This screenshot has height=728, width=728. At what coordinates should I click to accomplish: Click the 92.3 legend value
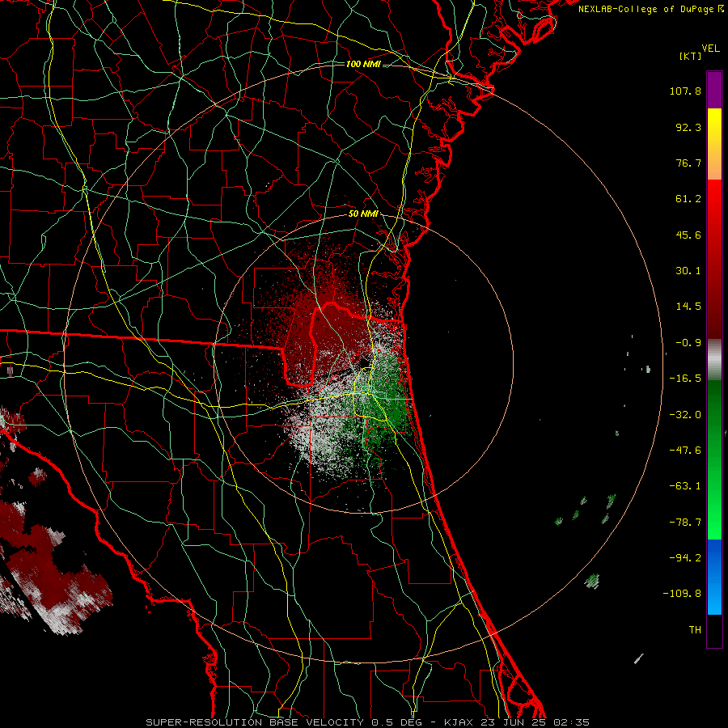[x=688, y=127]
